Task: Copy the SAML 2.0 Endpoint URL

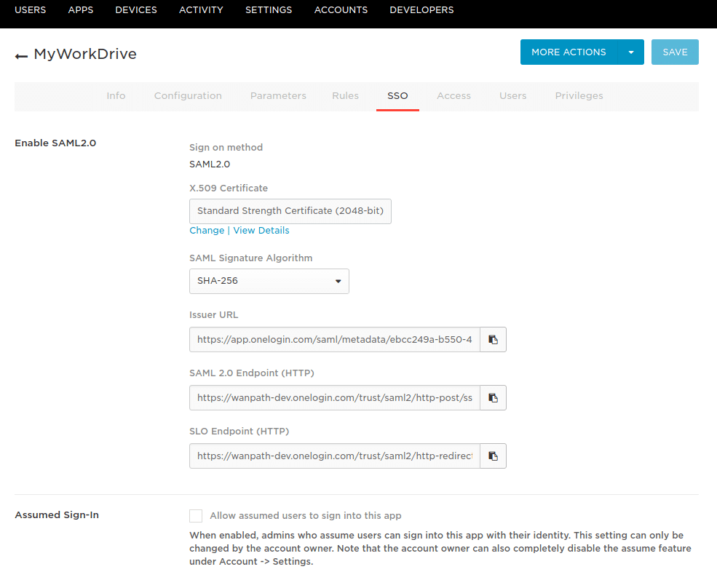Action: (x=493, y=398)
